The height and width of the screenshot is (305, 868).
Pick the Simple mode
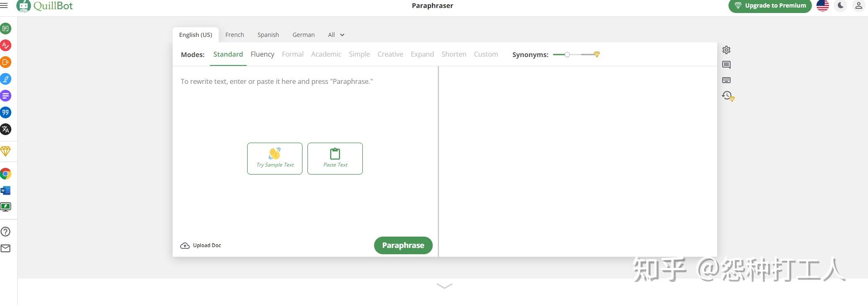click(359, 55)
